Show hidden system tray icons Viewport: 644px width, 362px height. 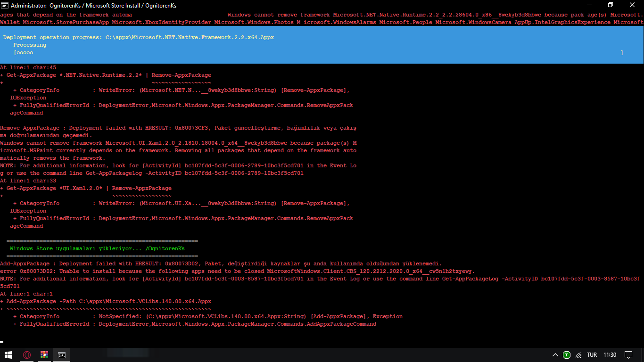[x=555, y=355]
